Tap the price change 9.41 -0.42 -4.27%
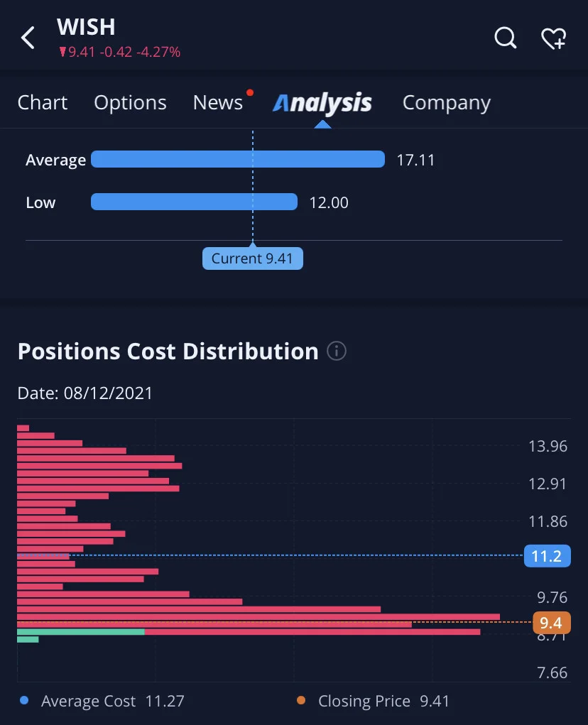The height and width of the screenshot is (725, 588). click(120, 52)
